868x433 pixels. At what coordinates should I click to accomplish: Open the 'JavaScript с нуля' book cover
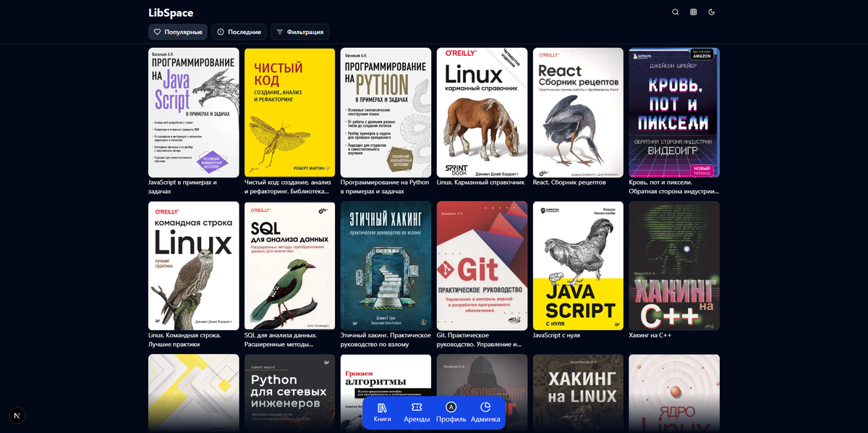[578, 266]
